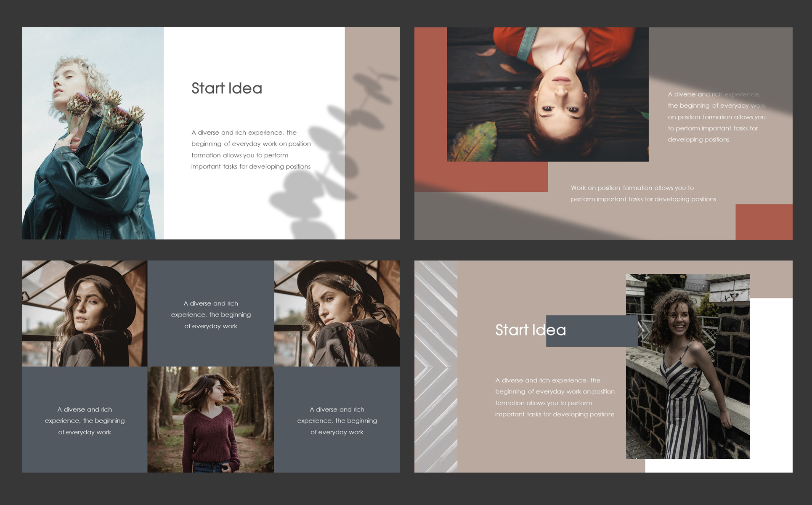Click the chevron-patterned strip on the beige slide
The width and height of the screenshot is (812, 505).
pos(436,367)
